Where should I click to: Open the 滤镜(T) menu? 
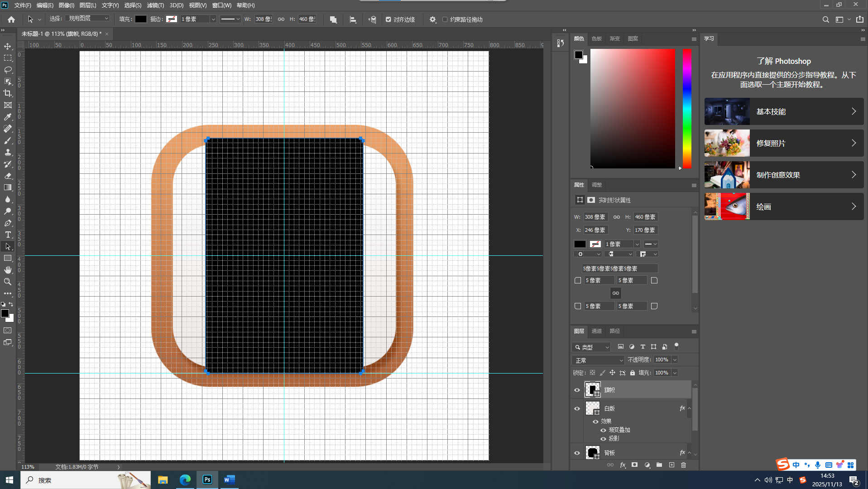point(155,5)
